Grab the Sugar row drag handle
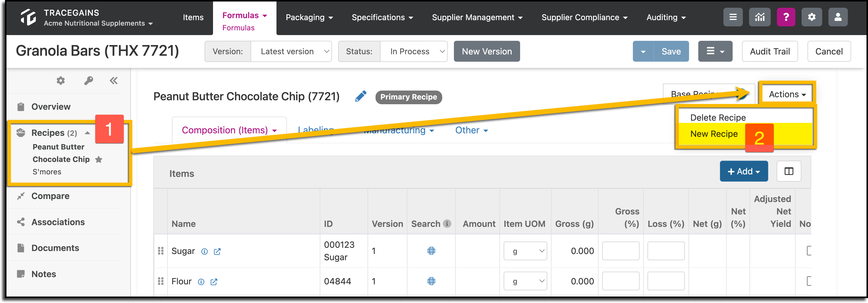The image size is (868, 303). 161,251
